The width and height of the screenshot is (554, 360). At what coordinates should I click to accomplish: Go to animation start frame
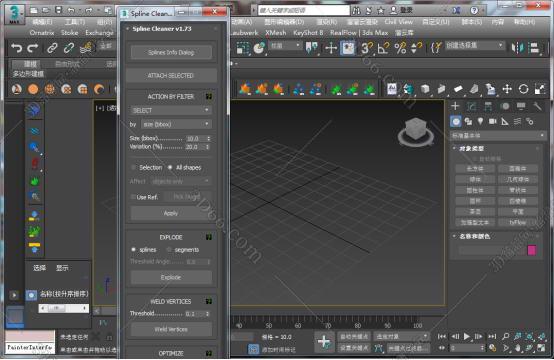tap(442, 336)
